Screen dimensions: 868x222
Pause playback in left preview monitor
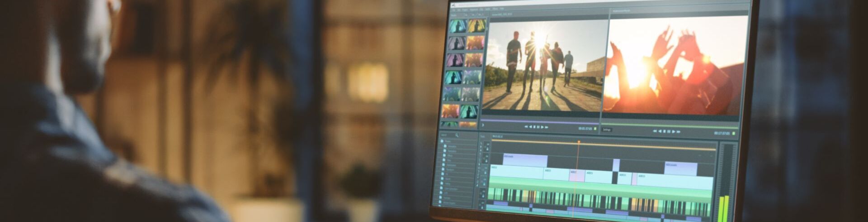538,127
